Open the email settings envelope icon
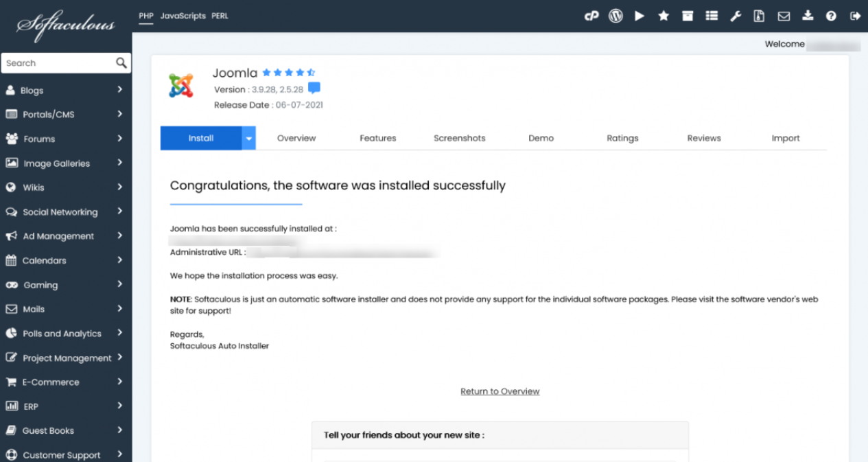Image resolution: width=868 pixels, height=462 pixels. (783, 16)
